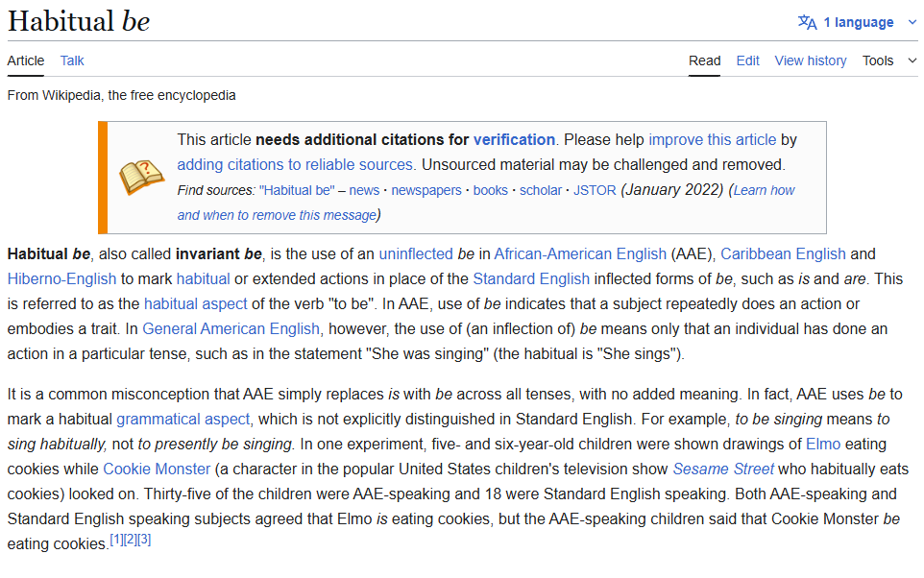The width and height of the screenshot is (924, 578).
Task: Click the bold 'invariant be' text
Action: click(x=219, y=253)
